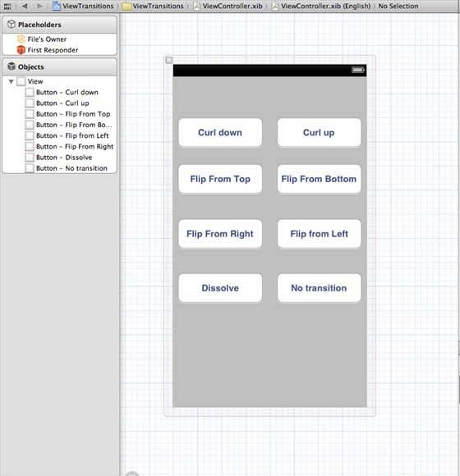Close the view canvas using corner box
460x476 pixels.
[x=169, y=60]
